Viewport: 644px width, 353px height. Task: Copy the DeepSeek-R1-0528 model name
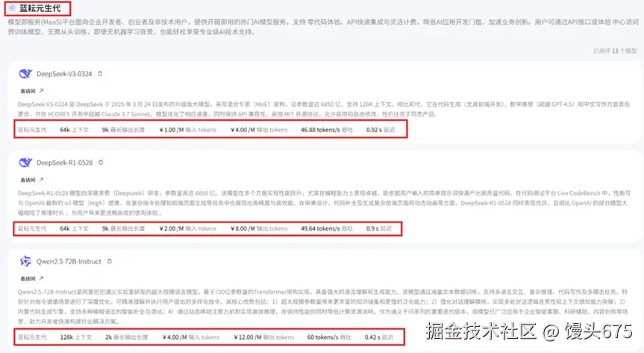(101, 163)
